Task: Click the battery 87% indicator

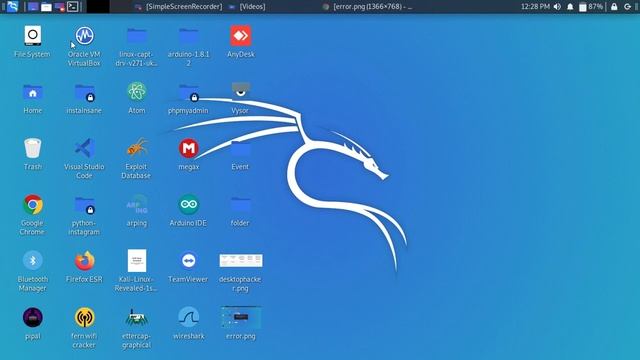Action: coord(591,7)
